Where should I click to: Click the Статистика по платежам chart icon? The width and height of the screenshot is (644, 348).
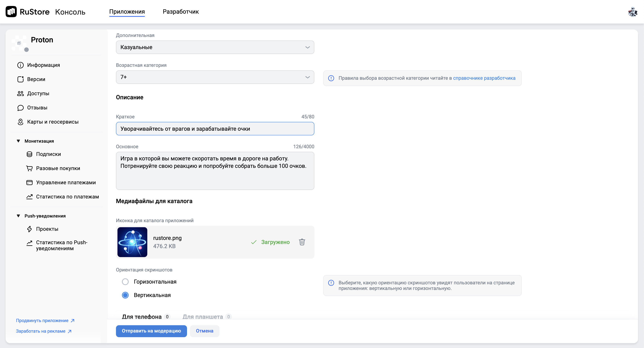[29, 197]
